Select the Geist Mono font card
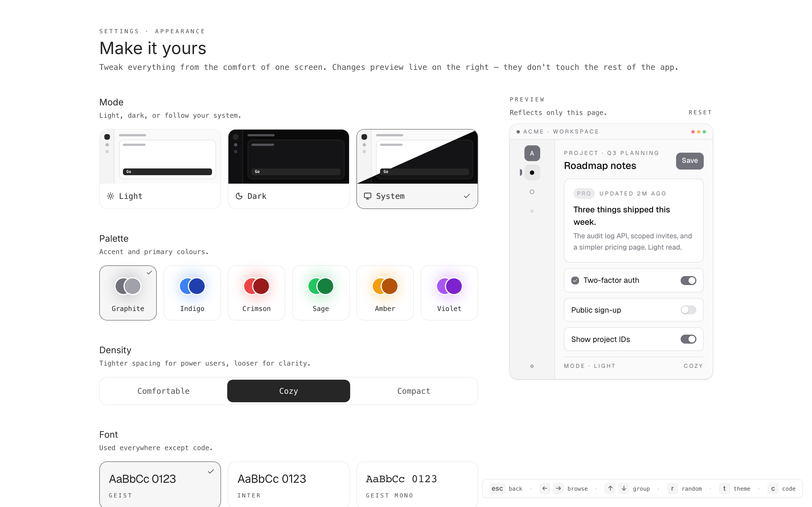The image size is (812, 507). [x=417, y=484]
